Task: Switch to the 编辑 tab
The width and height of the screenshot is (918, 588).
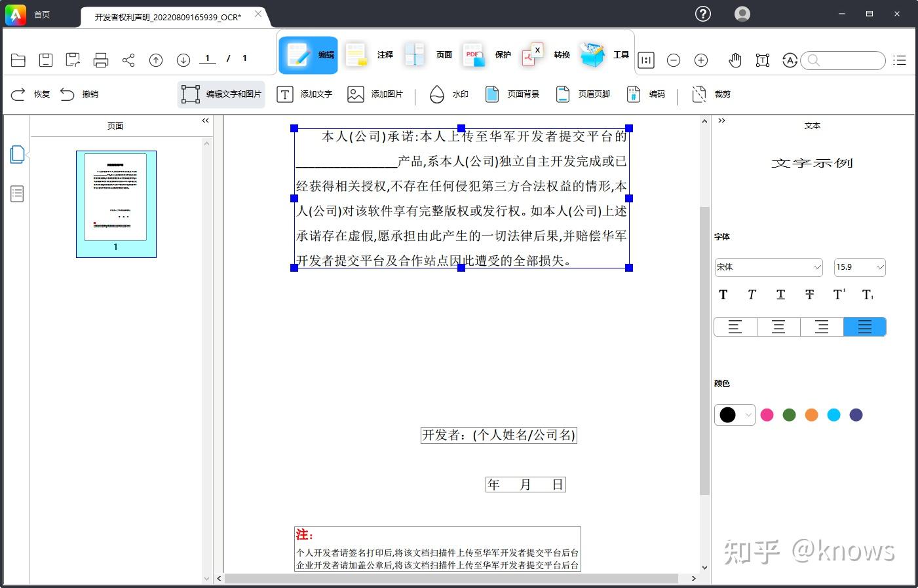Action: 309,55
